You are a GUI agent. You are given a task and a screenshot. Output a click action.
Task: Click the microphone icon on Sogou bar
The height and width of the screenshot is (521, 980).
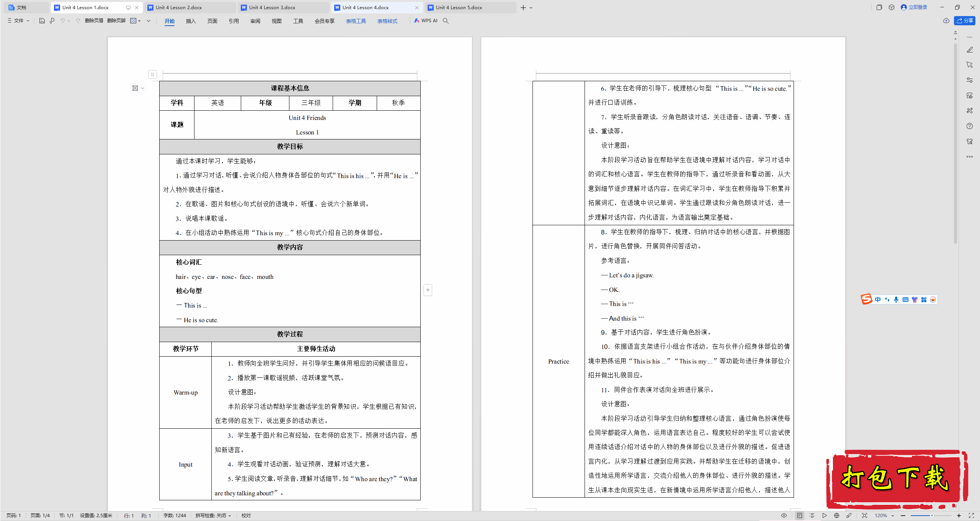coord(896,300)
